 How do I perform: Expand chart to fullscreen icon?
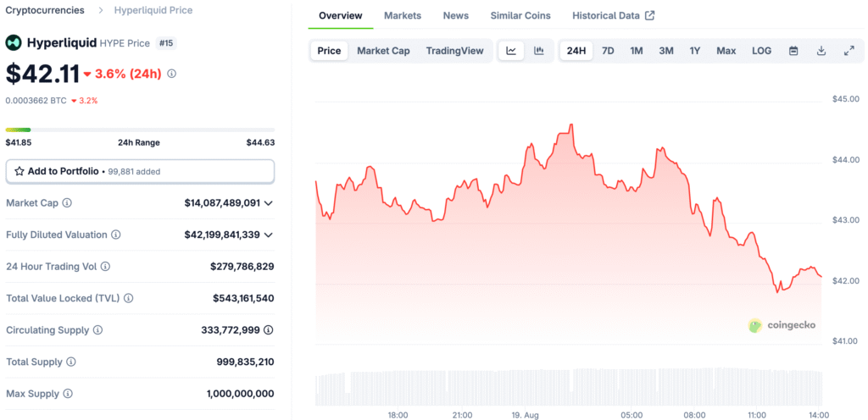[x=849, y=51]
